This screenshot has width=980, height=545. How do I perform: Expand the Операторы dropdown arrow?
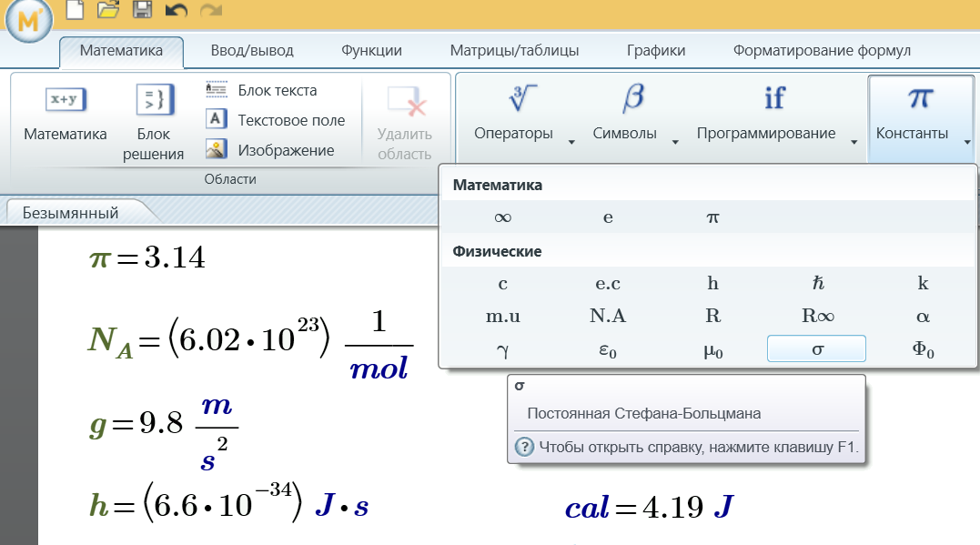click(x=571, y=143)
